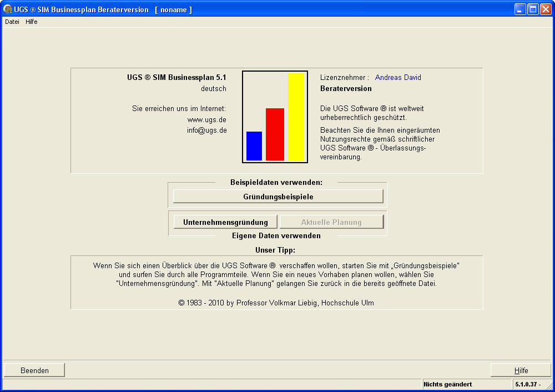Click the Gründungsbeispiele button
This screenshot has width=555, height=392.
click(x=278, y=197)
